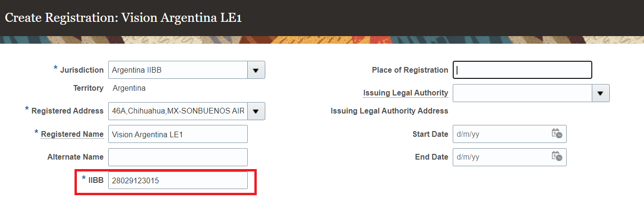Image resolution: width=644 pixels, height=199 pixels.
Task: Click the Territory value Argentina
Action: click(x=129, y=88)
